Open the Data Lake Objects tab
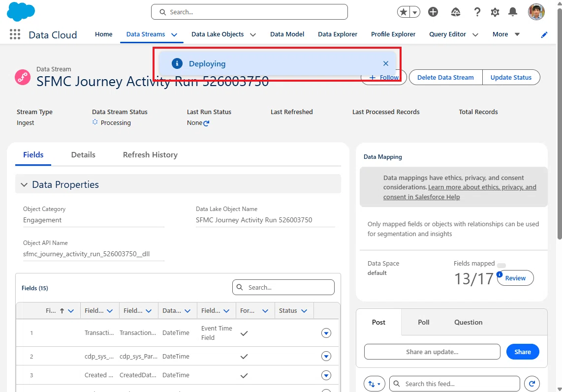Viewport: 562px width, 392px height. coord(218,34)
